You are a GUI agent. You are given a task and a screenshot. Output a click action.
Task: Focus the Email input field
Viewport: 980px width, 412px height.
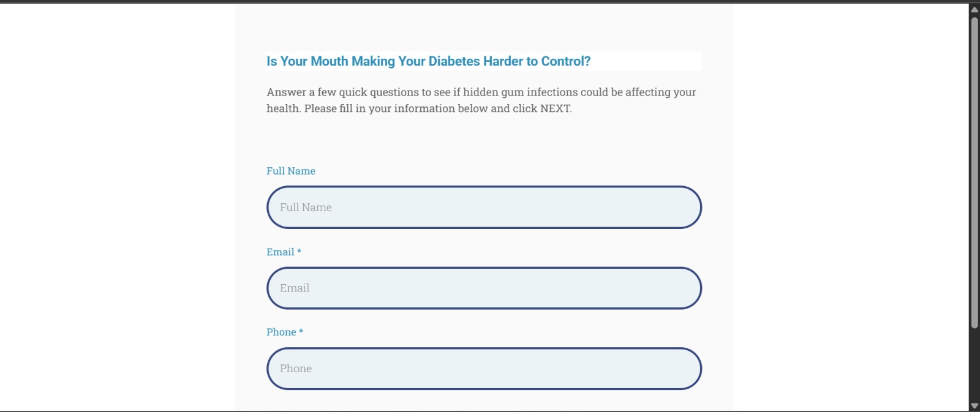pos(484,288)
